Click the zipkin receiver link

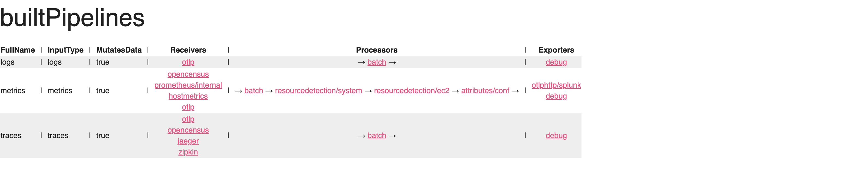[188, 152]
